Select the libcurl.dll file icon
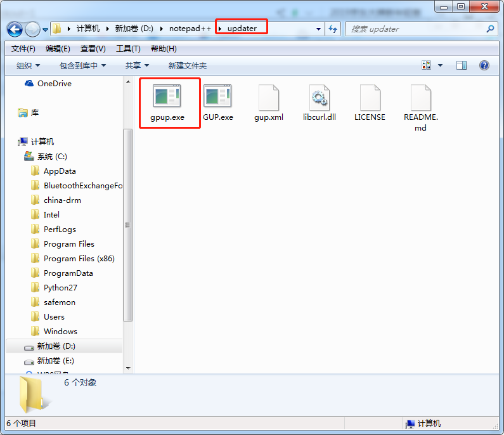 click(319, 98)
